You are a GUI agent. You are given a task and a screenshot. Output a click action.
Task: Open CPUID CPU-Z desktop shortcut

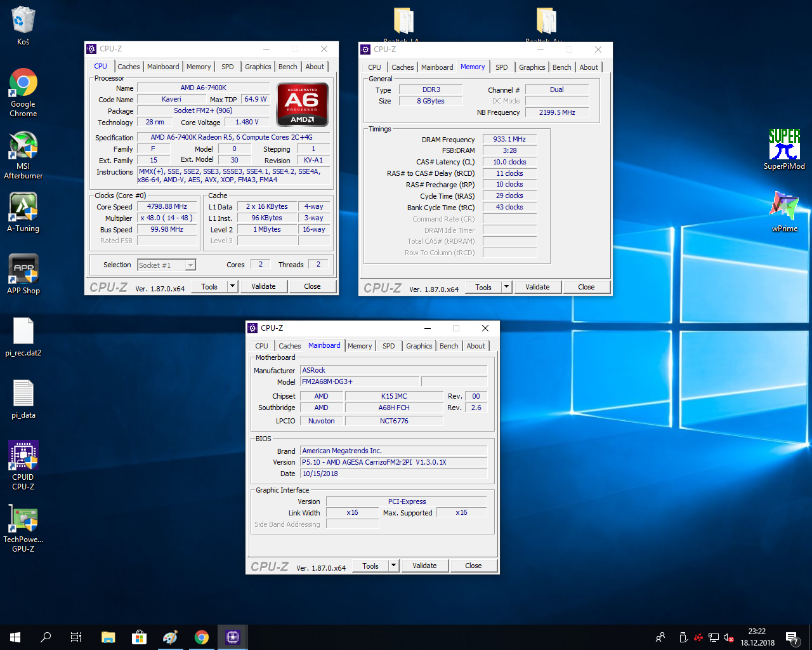23,465
